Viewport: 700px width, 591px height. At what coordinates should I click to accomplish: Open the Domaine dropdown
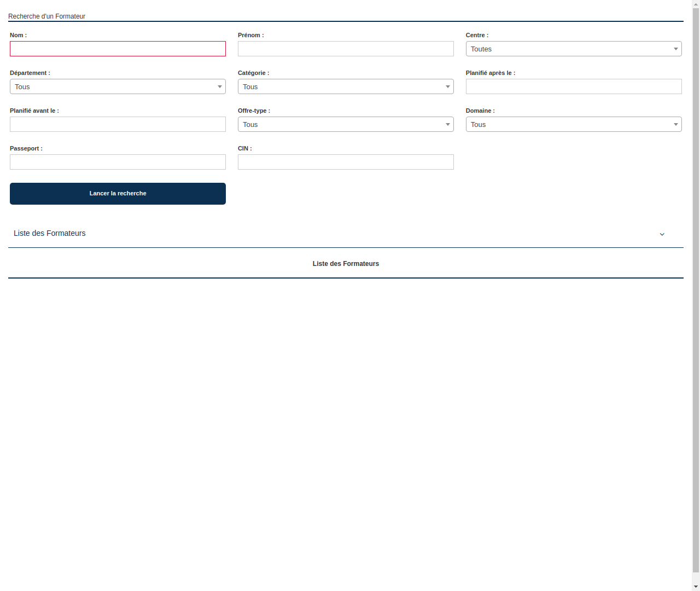(574, 124)
